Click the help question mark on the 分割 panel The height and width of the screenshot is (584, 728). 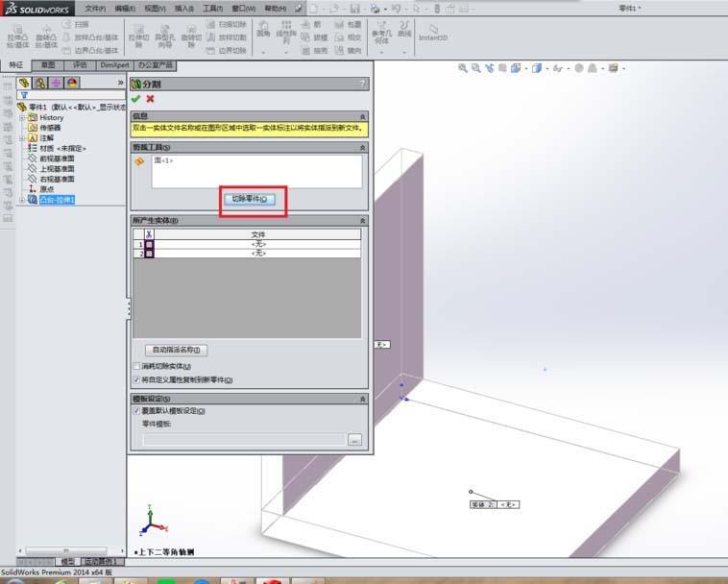pyautogui.click(x=363, y=84)
